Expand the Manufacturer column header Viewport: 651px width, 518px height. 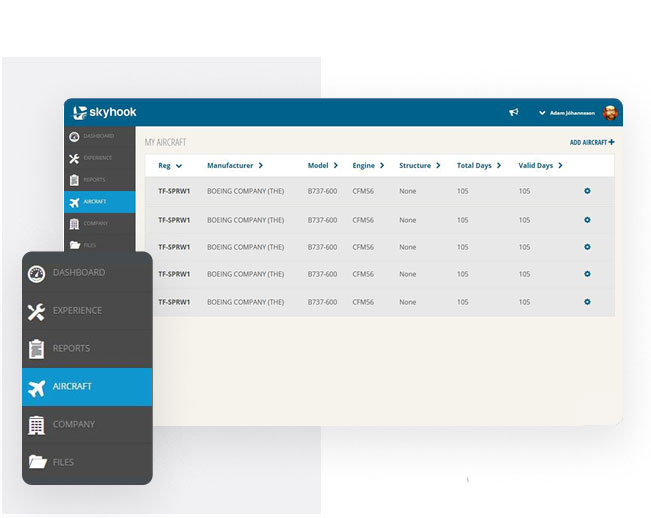click(x=234, y=166)
